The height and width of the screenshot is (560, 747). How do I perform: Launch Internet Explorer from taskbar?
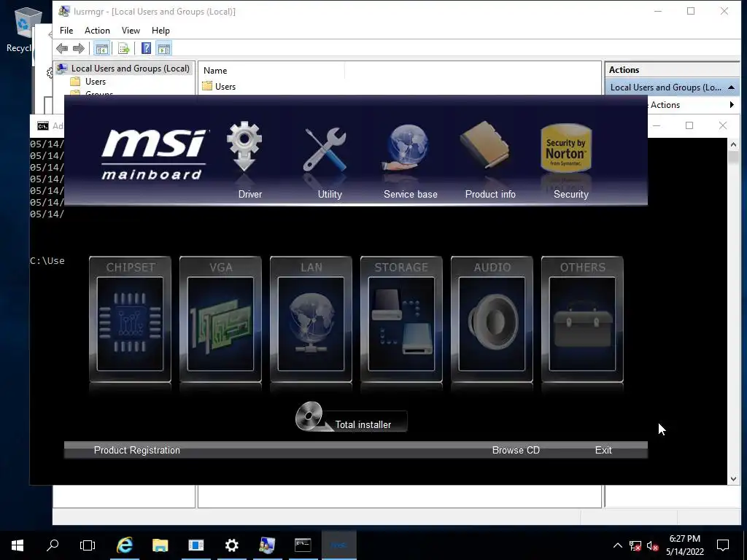(125, 545)
